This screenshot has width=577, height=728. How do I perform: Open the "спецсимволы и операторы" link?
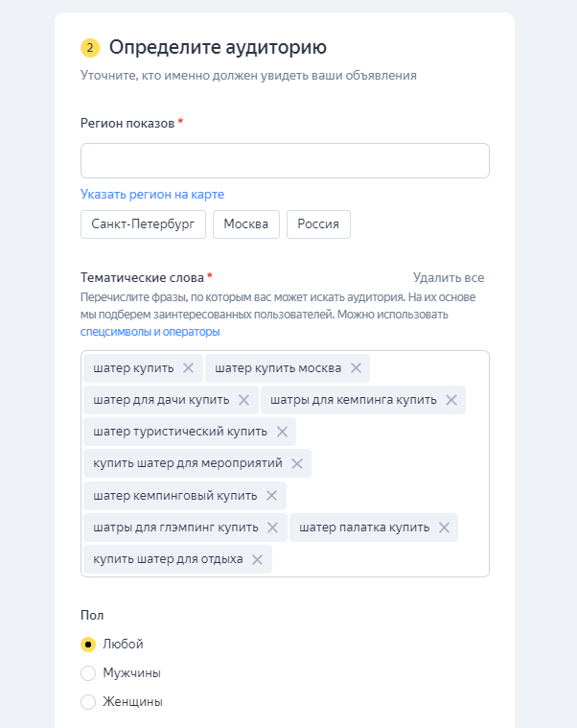(150, 332)
